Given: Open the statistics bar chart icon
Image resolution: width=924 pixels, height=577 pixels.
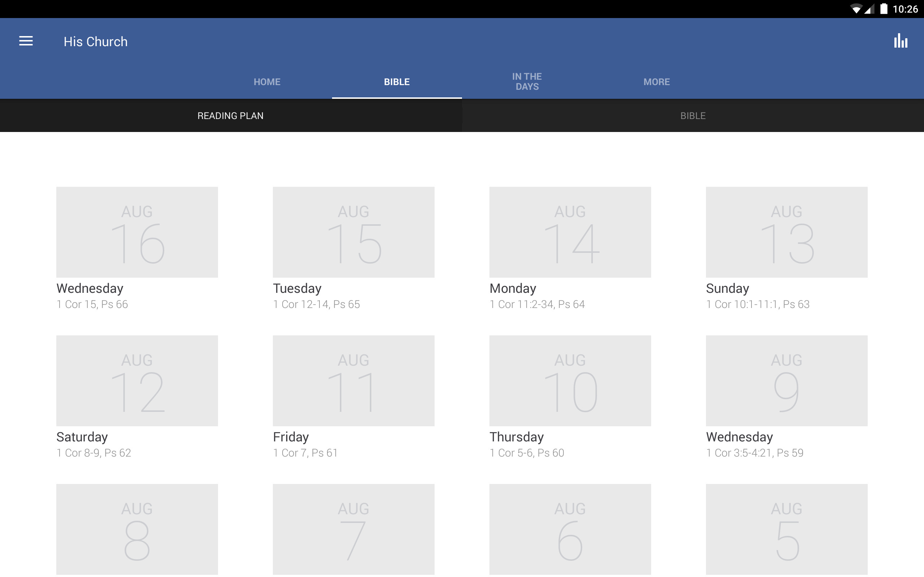Looking at the screenshot, I should (x=900, y=41).
